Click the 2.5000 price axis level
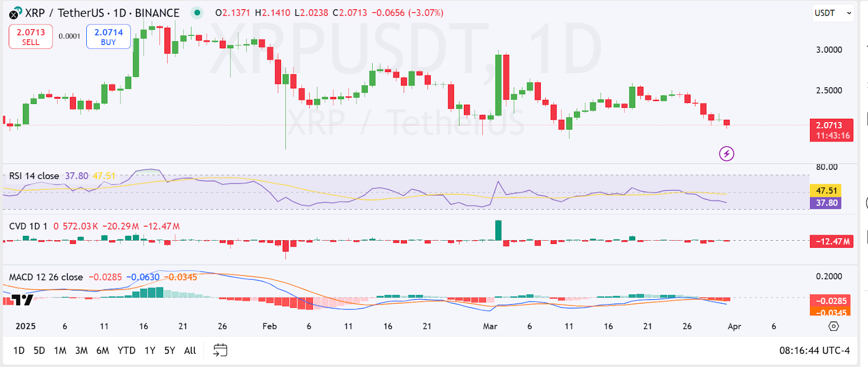 (829, 91)
